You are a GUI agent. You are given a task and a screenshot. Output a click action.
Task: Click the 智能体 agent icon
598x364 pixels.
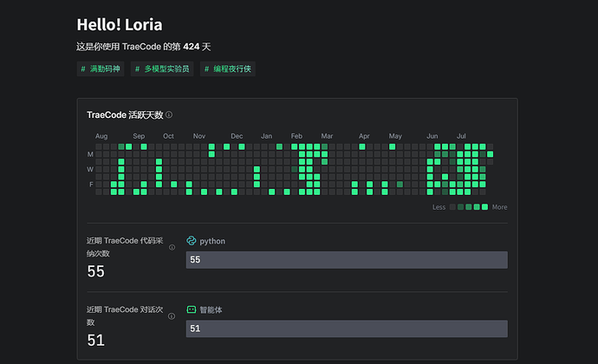coord(191,309)
